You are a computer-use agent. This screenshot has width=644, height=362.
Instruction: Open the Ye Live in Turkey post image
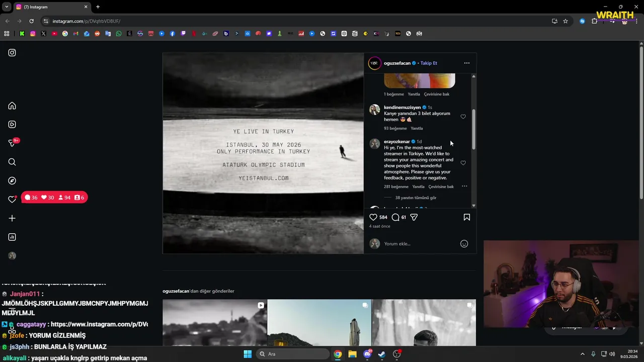tap(263, 153)
